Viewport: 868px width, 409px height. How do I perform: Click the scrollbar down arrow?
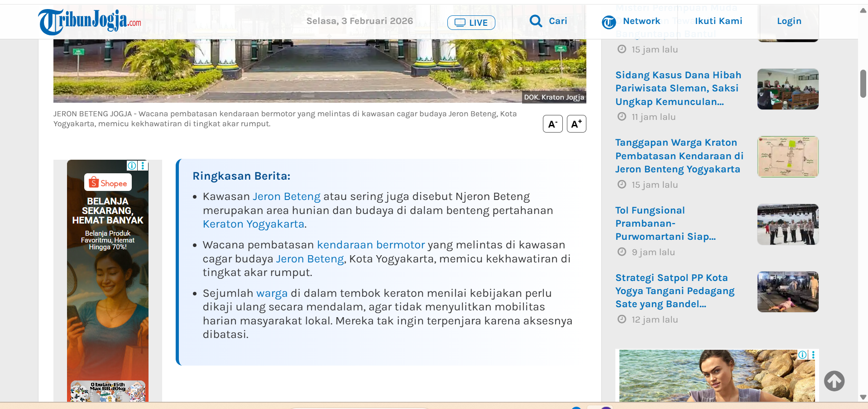[863, 397]
